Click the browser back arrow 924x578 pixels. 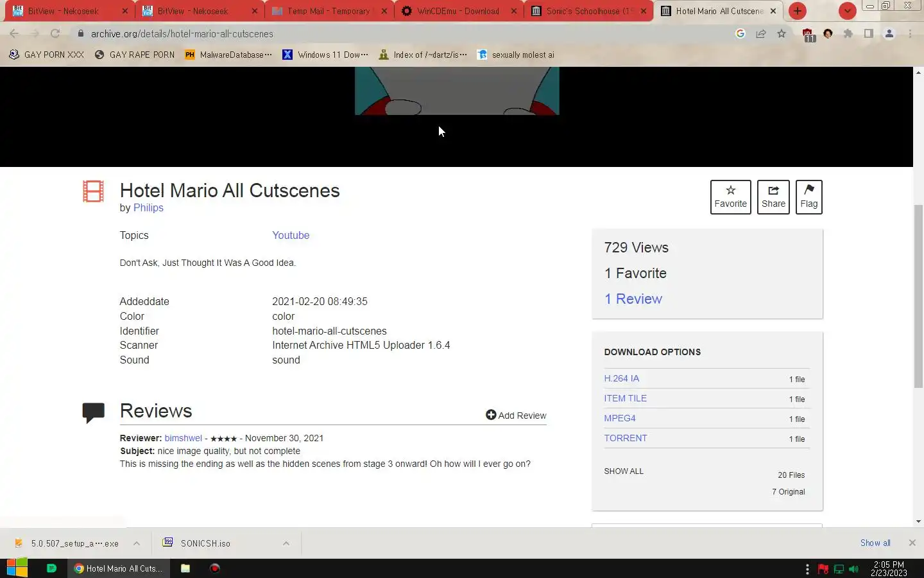[14, 33]
